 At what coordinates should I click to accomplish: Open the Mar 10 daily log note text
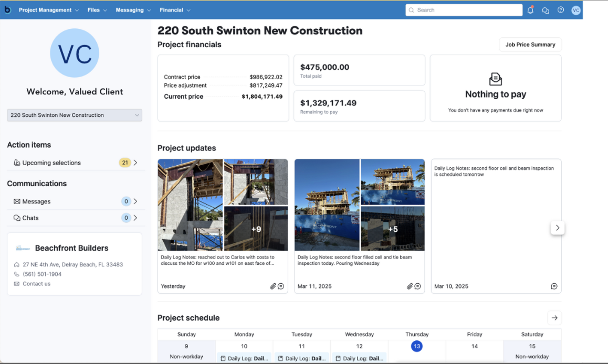[494, 172]
